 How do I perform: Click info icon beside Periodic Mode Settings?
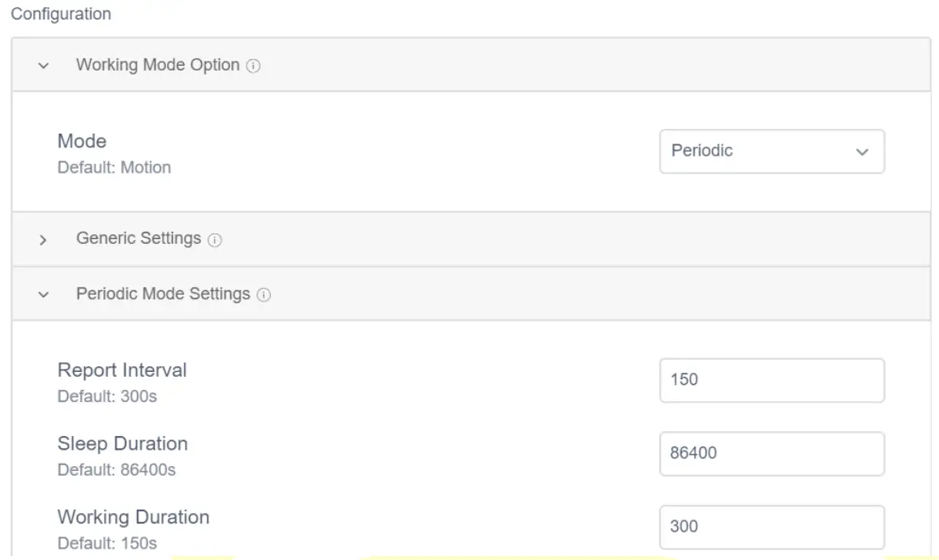coord(264,295)
